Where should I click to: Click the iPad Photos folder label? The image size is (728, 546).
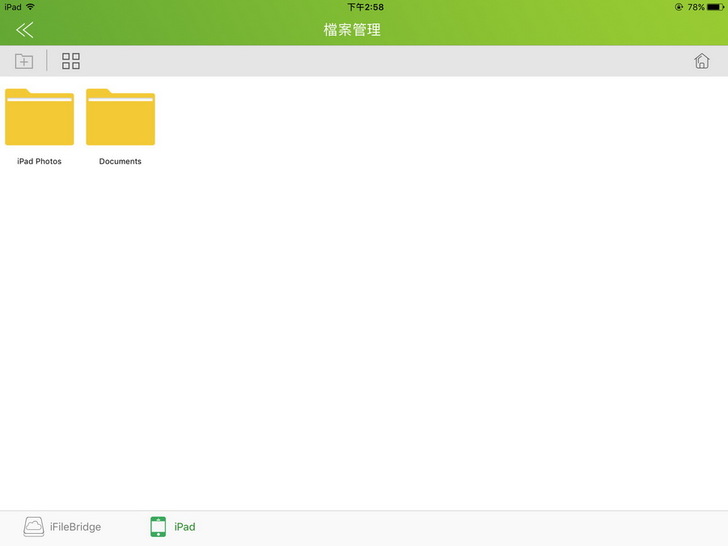39,161
